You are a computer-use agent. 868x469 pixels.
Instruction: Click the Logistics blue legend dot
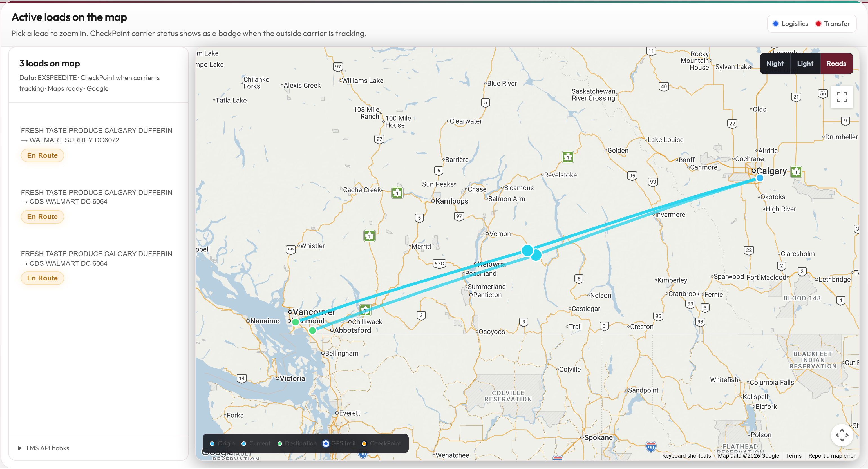point(775,24)
